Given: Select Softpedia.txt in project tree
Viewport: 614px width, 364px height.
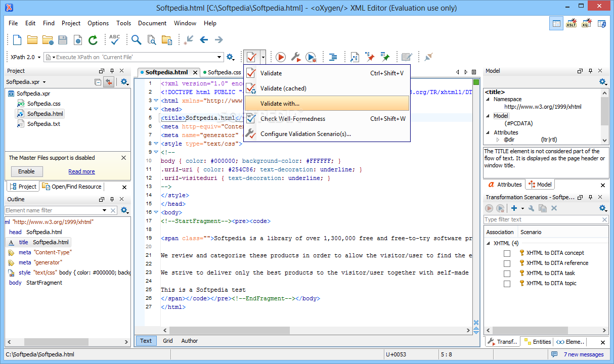Looking at the screenshot, I should point(43,124).
